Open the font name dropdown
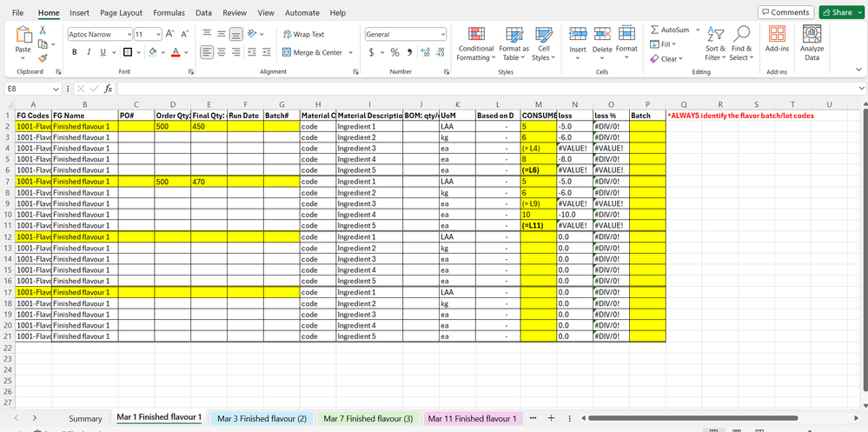 click(x=129, y=35)
